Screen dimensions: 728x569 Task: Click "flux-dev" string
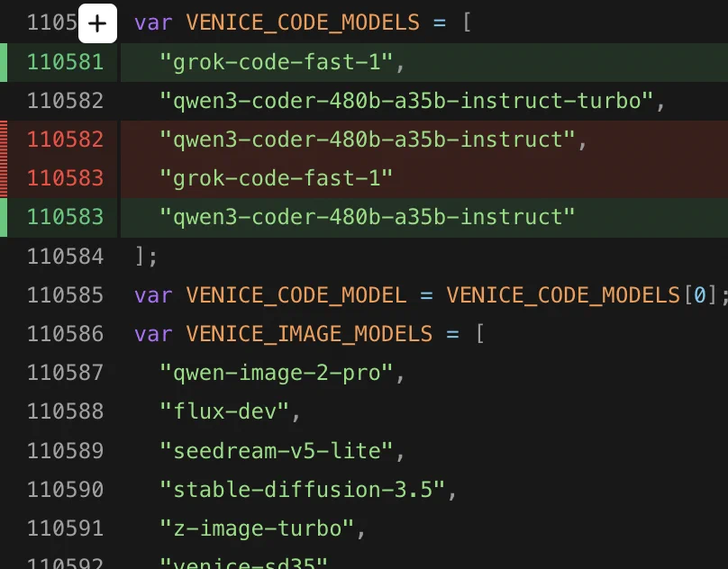[x=224, y=411]
